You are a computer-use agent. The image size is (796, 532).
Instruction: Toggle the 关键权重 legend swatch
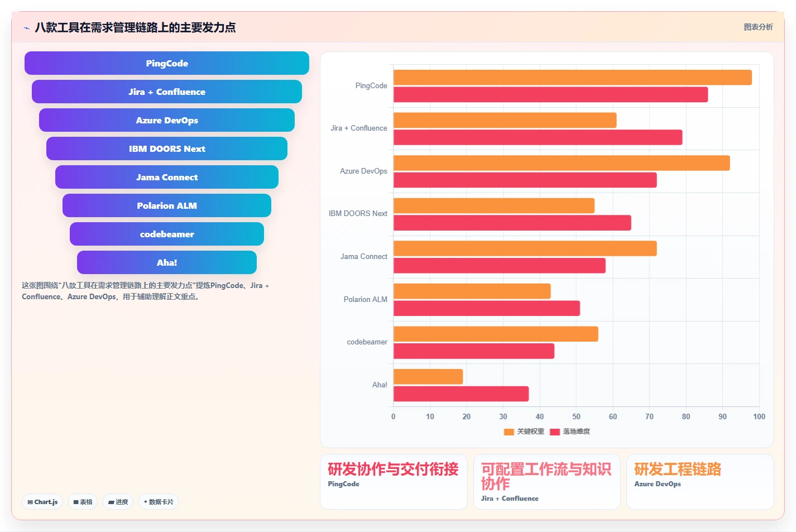coord(509,432)
